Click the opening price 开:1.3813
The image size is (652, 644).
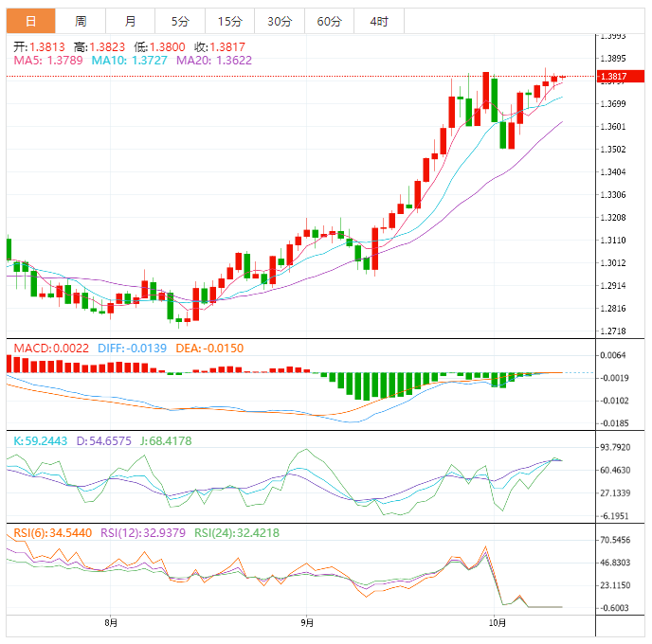click(x=39, y=47)
